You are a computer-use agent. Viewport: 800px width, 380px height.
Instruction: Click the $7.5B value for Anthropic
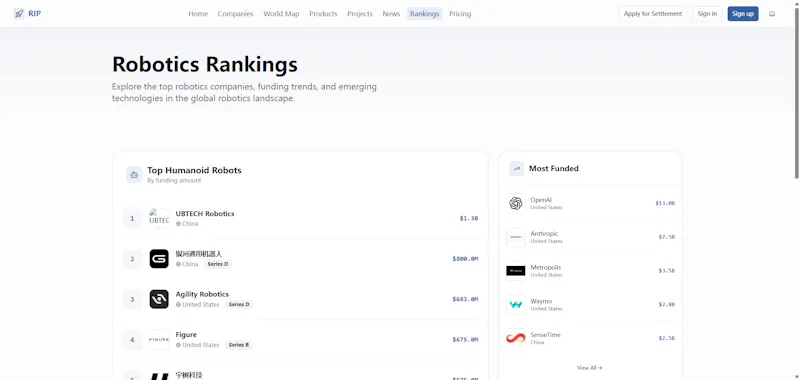point(667,237)
